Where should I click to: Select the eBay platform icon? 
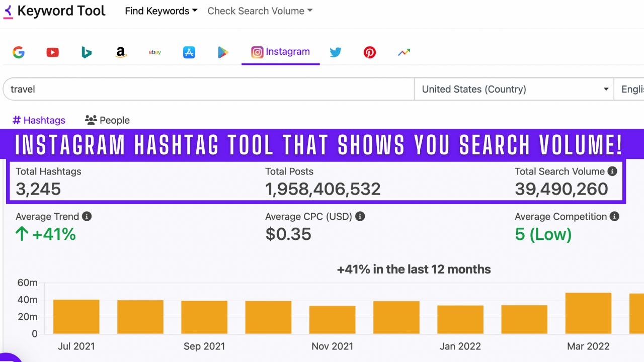(155, 52)
